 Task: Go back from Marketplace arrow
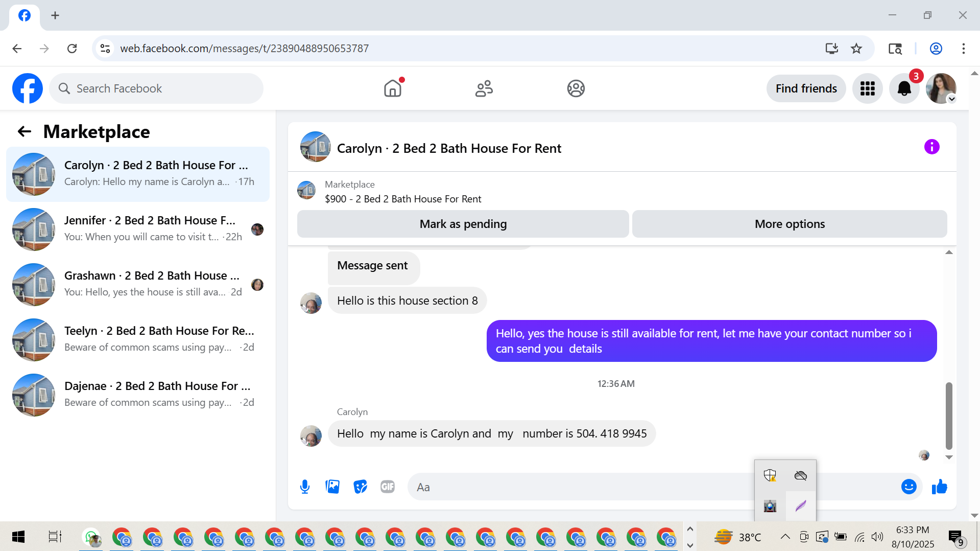pos(25,131)
